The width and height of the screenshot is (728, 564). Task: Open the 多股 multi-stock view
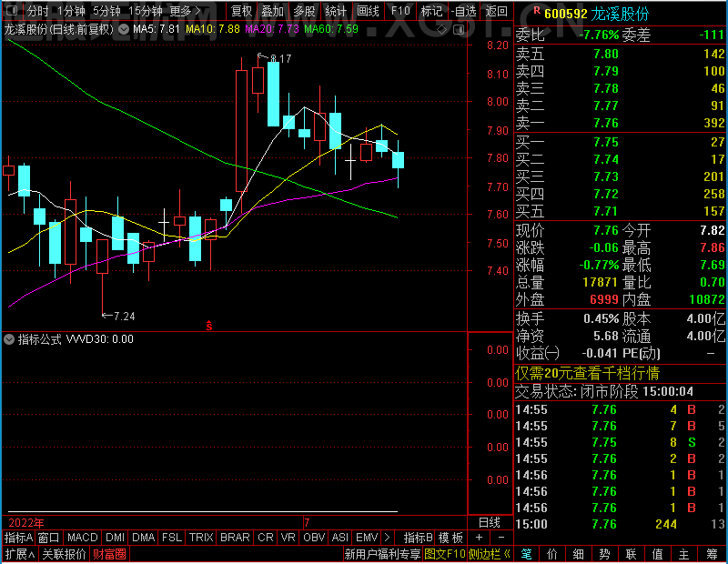coord(304,11)
